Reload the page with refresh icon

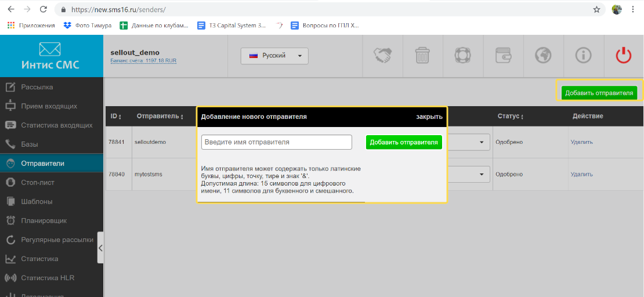click(x=43, y=9)
